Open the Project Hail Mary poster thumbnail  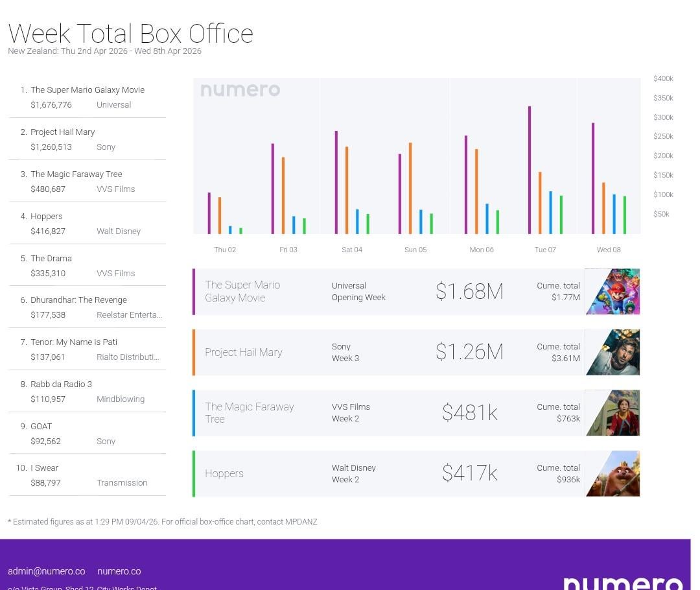[612, 352]
